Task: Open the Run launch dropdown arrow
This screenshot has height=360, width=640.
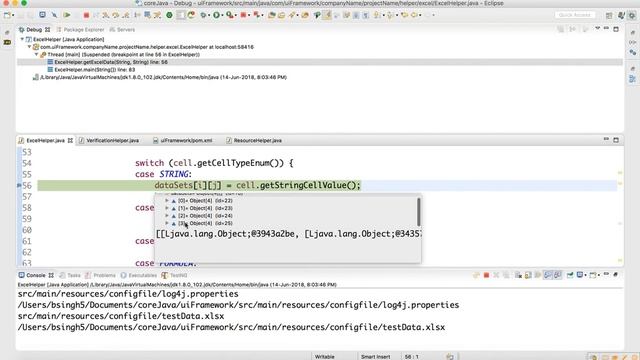Action: tap(222, 16)
